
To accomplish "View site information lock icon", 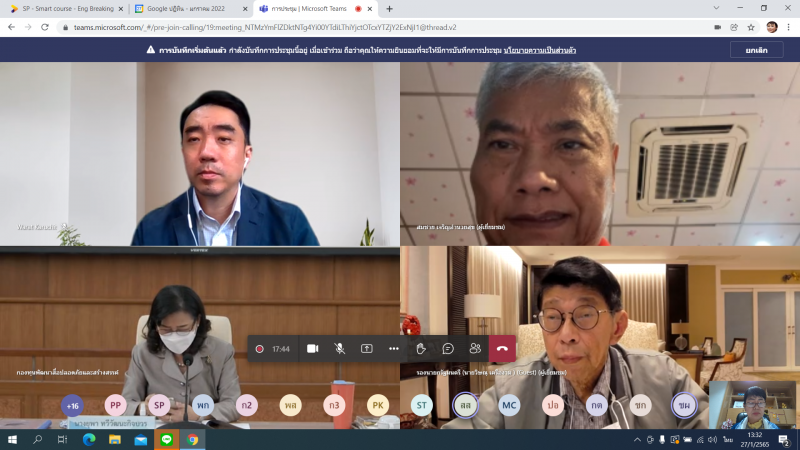I will click(65, 28).
